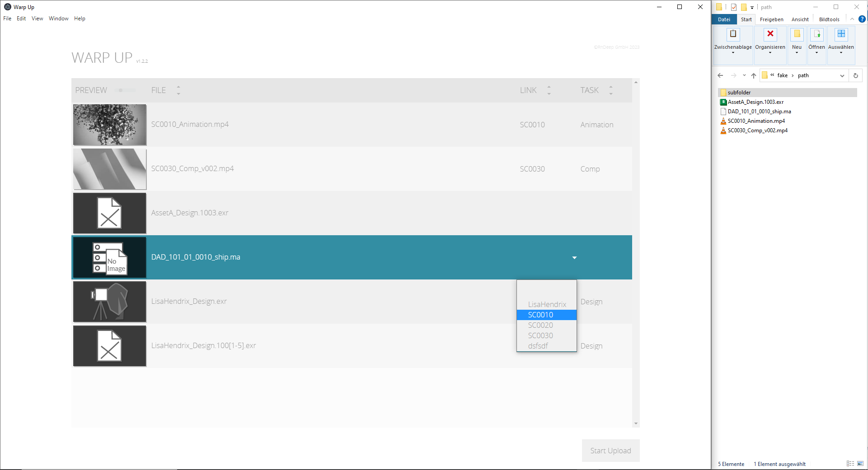Image resolution: width=868 pixels, height=470 pixels.
Task: Click the Neu folder icon in ribbon
Action: (x=797, y=34)
